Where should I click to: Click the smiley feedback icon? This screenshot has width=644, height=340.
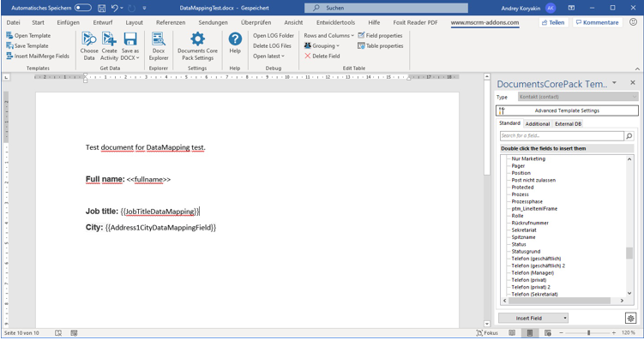(634, 22)
